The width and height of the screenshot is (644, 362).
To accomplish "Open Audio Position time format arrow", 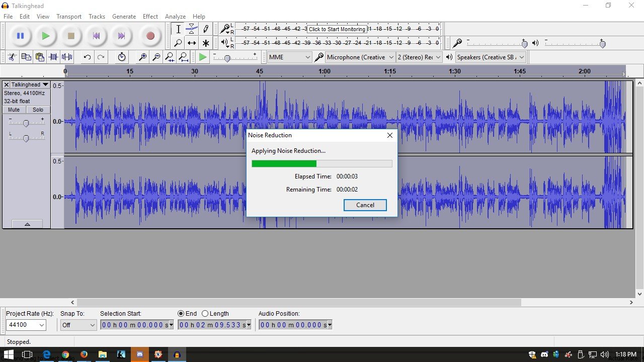I will (330, 325).
